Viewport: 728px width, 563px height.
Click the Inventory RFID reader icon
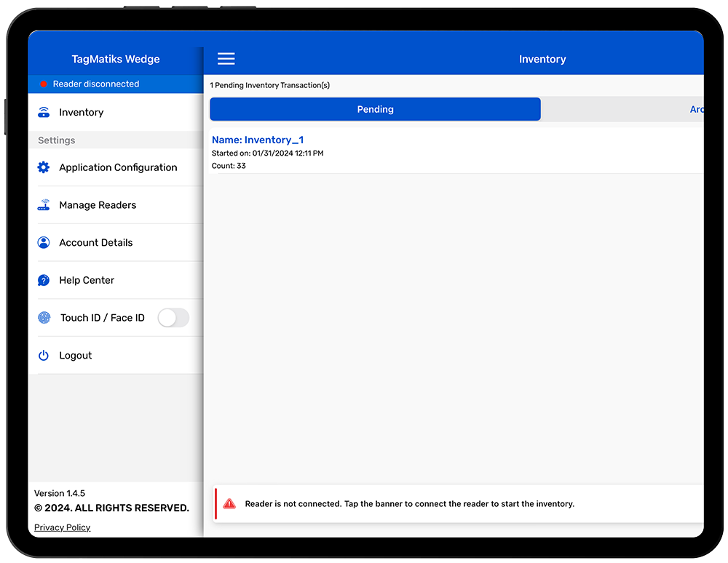click(44, 112)
